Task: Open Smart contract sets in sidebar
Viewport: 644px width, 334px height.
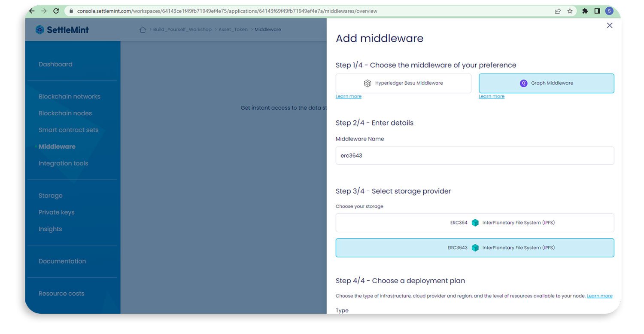Action: point(68,130)
